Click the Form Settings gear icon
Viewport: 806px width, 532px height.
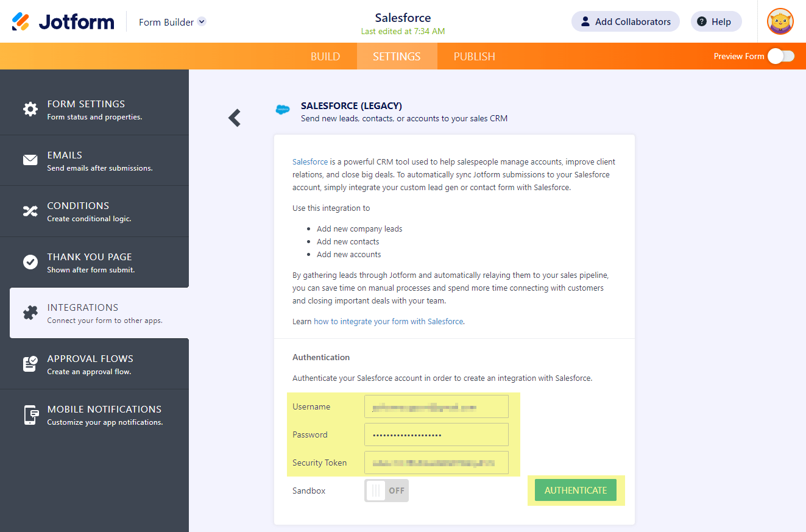tap(30, 109)
